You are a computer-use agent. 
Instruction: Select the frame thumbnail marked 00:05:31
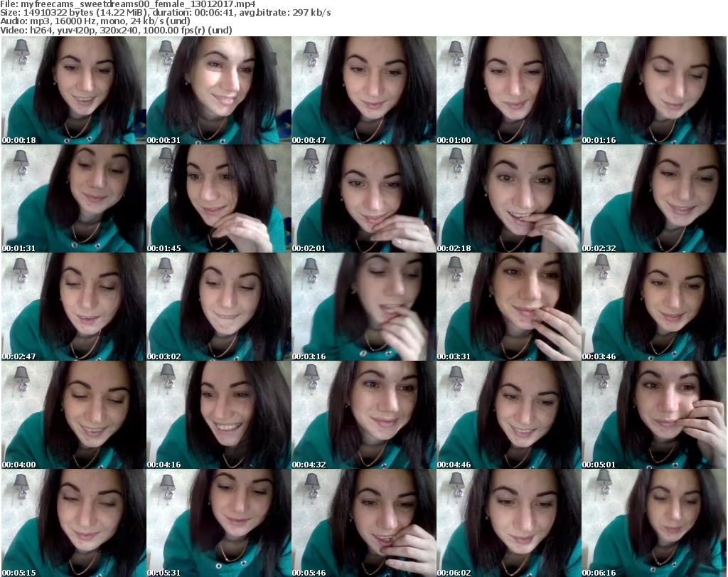pyautogui.click(x=219, y=523)
